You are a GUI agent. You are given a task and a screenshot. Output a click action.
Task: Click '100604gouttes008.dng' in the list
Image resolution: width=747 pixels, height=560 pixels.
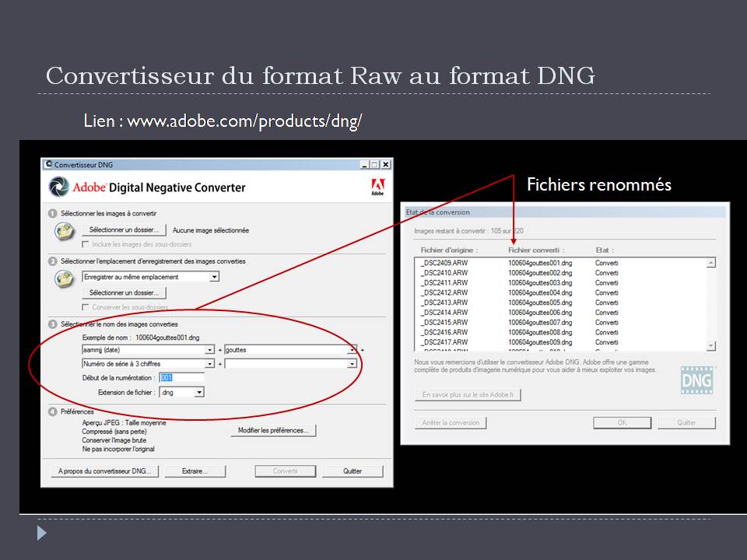540,332
